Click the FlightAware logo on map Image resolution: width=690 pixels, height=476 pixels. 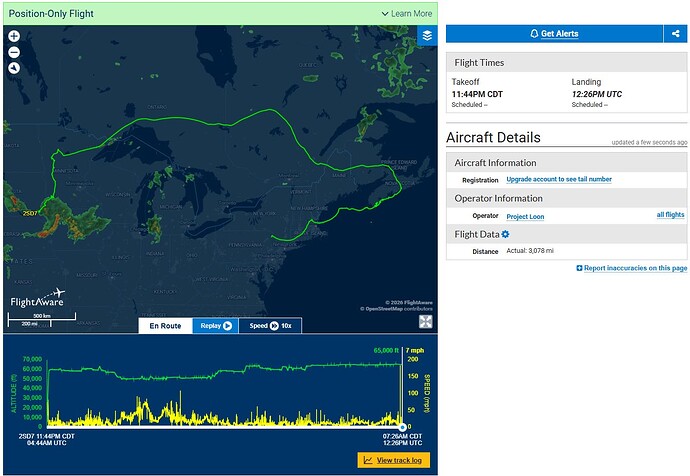click(38, 298)
